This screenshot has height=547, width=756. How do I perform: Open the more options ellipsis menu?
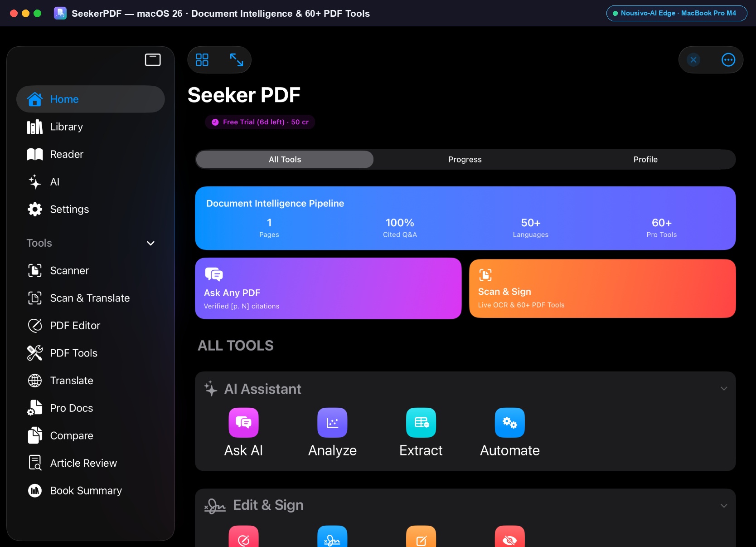[728, 60]
